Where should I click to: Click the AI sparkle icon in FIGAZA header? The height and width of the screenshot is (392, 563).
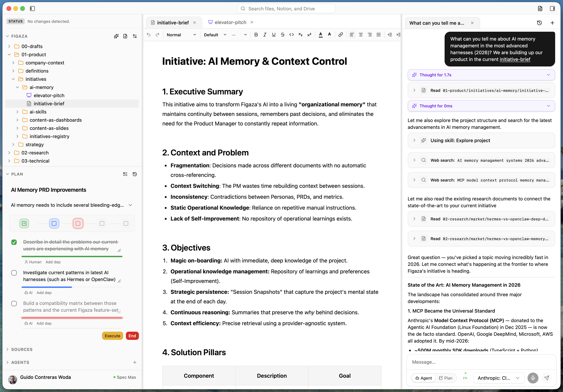click(x=116, y=36)
